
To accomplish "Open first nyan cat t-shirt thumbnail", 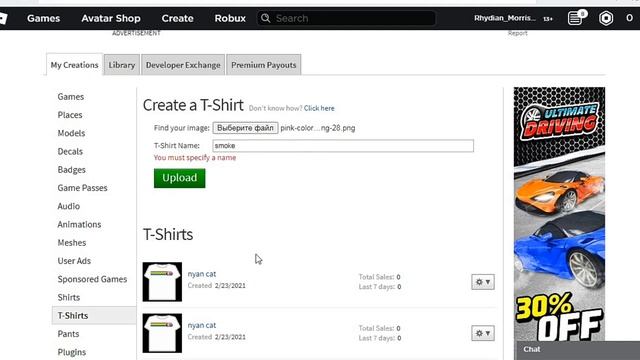I will coord(162,282).
